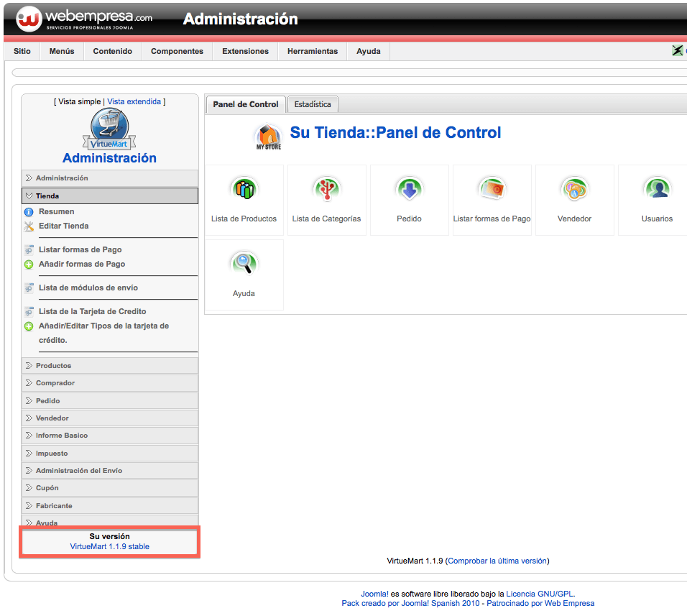
Task: Switch to the Estadística tab
Action: pos(313,104)
